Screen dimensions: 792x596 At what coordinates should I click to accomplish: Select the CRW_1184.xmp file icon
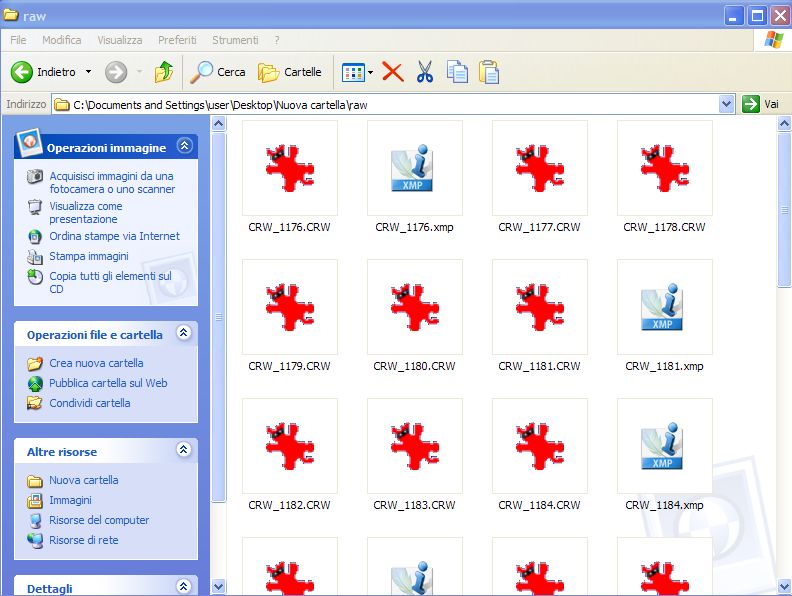(665, 445)
